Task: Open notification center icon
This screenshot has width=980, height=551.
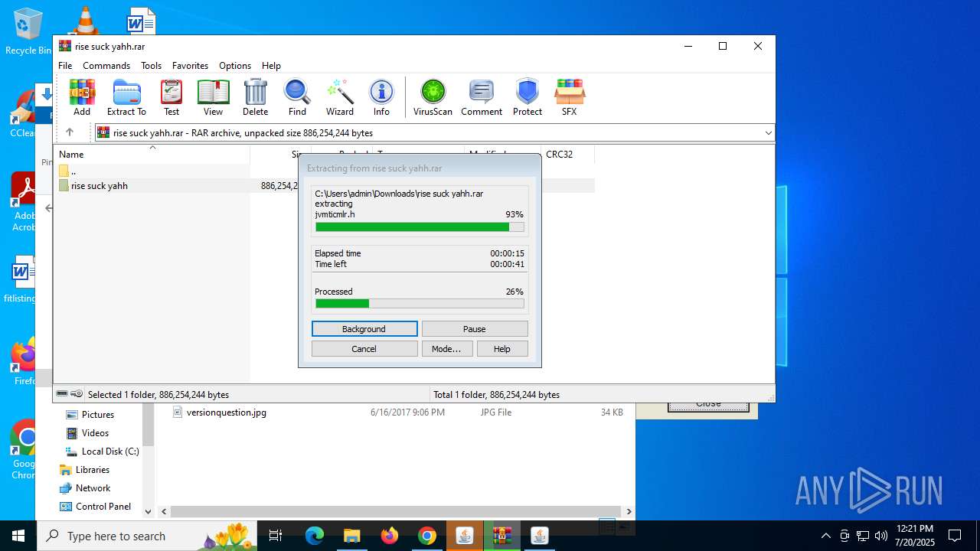Action: (x=955, y=536)
